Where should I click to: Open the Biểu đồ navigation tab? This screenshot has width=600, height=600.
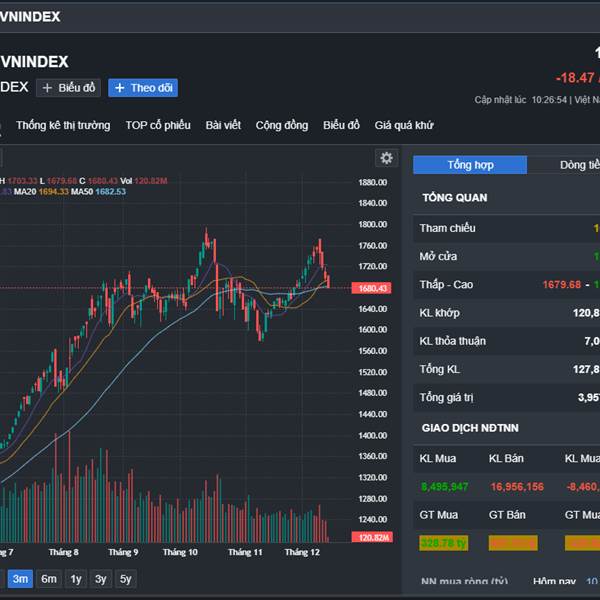coord(341,125)
